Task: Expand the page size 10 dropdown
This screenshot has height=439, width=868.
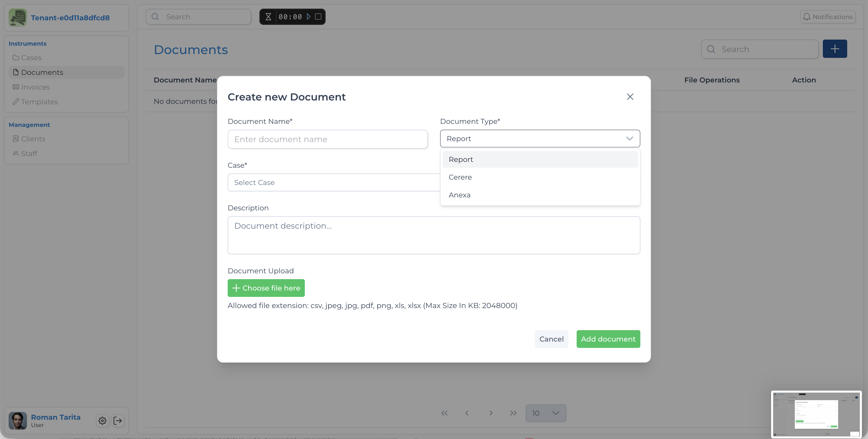Action: [x=545, y=413]
